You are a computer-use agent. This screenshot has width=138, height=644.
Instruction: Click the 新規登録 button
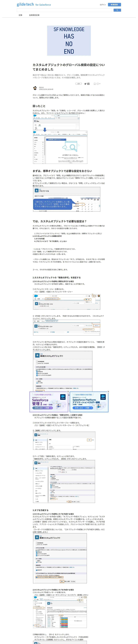(114, 5)
